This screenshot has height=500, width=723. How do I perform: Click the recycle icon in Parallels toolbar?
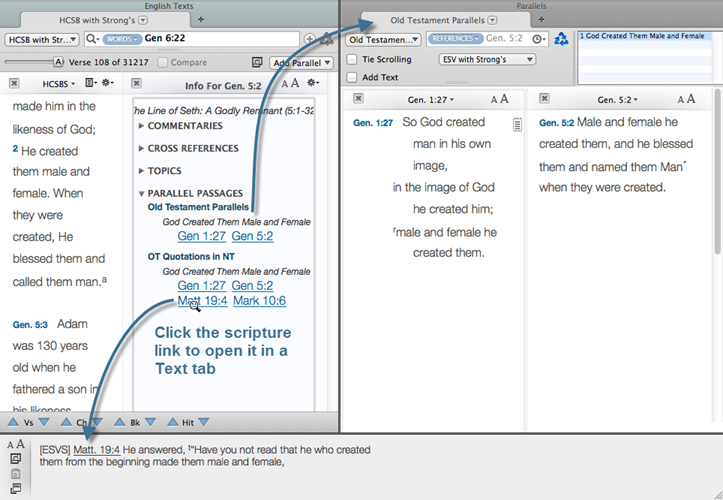tap(561, 39)
